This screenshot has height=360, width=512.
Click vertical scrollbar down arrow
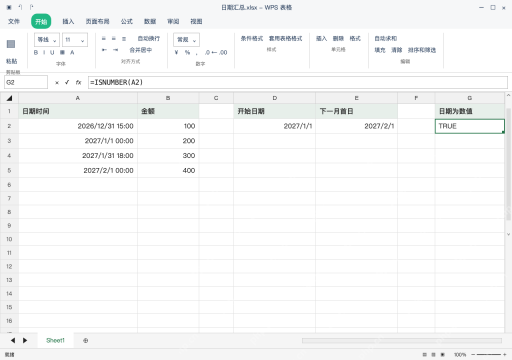pos(508,234)
